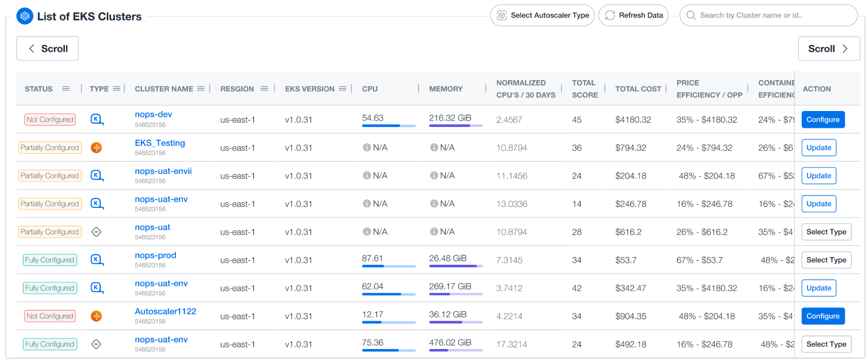Click the right Scroll button
This screenshot has height=363, width=868.
point(829,48)
